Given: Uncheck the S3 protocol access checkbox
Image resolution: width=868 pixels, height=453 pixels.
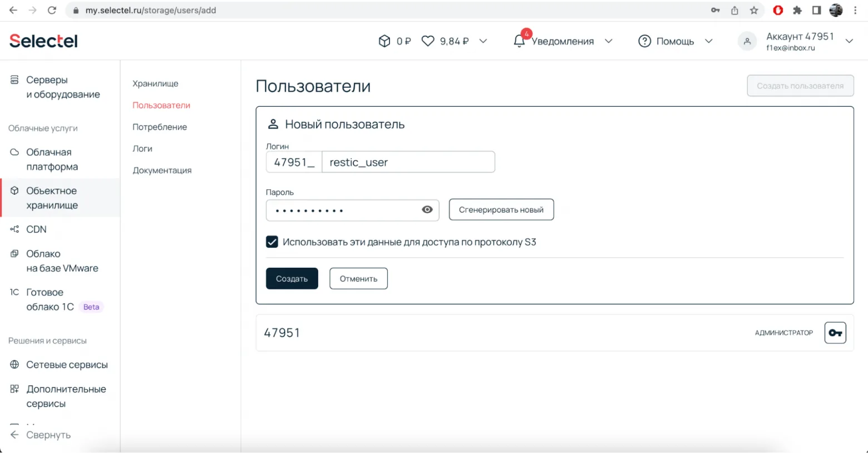Looking at the screenshot, I should [x=272, y=242].
